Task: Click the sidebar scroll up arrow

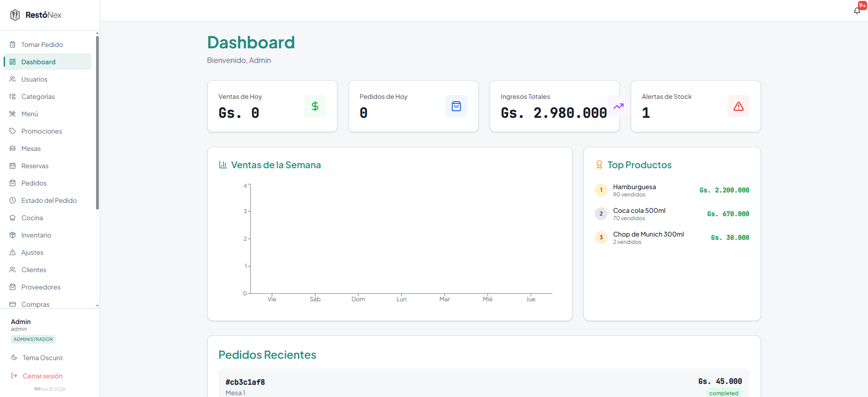Action: (x=97, y=33)
